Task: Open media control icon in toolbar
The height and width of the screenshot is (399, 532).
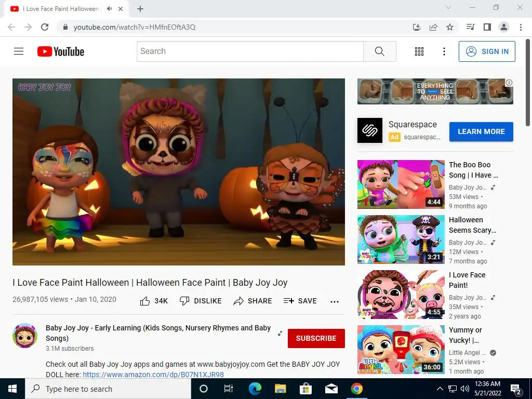Action: tap(471, 27)
